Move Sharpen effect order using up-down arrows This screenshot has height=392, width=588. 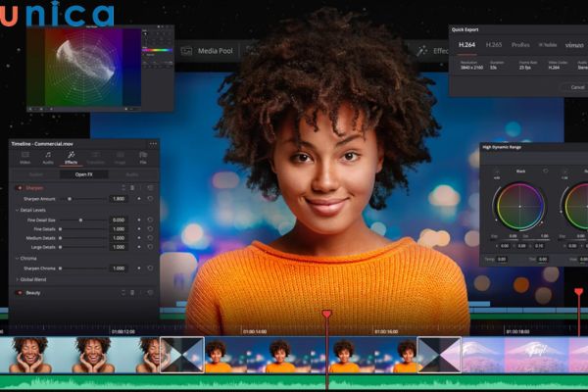(x=123, y=187)
